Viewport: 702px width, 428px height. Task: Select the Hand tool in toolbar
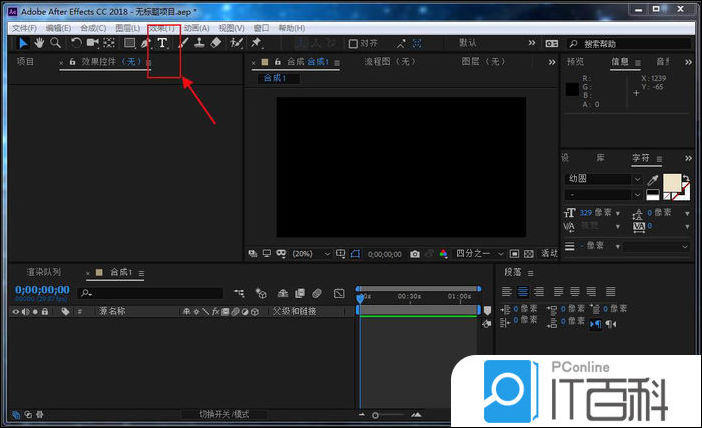(39, 43)
